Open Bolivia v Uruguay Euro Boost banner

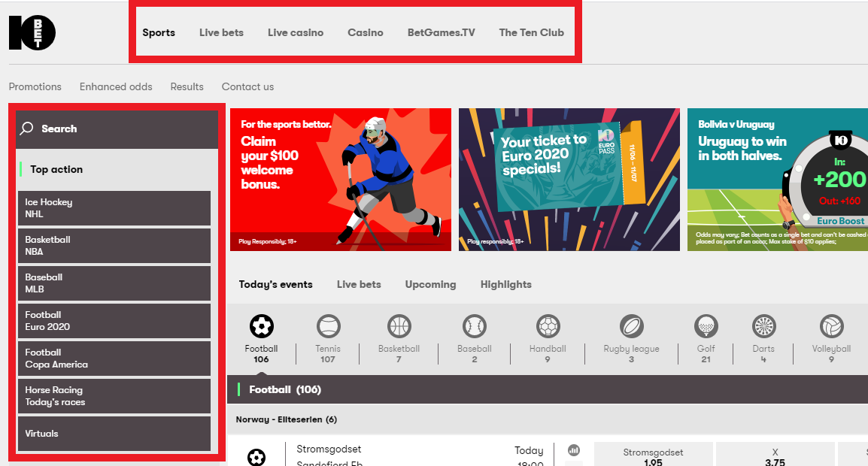(x=778, y=180)
